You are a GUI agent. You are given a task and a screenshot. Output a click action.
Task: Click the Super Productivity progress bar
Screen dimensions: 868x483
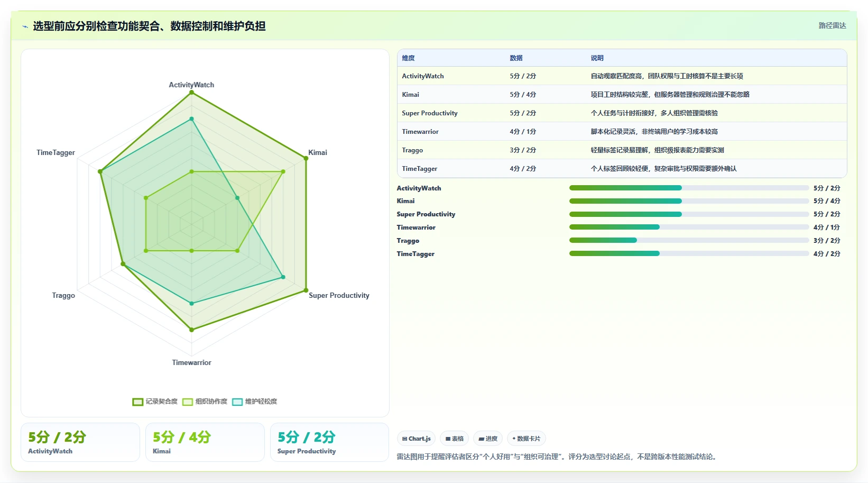pyautogui.click(x=689, y=214)
